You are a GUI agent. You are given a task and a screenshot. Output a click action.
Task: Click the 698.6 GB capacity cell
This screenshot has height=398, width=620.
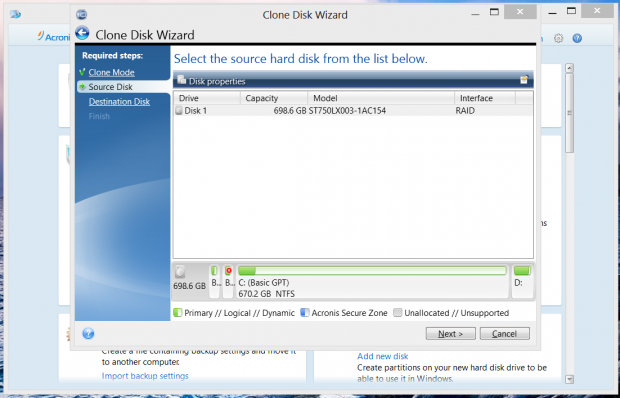pyautogui.click(x=290, y=111)
